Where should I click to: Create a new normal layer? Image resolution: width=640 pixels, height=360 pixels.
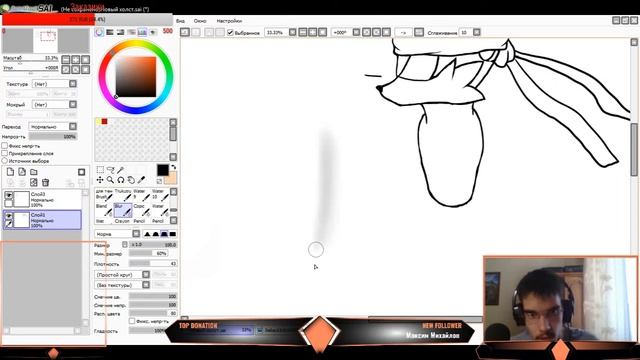click(x=11, y=172)
